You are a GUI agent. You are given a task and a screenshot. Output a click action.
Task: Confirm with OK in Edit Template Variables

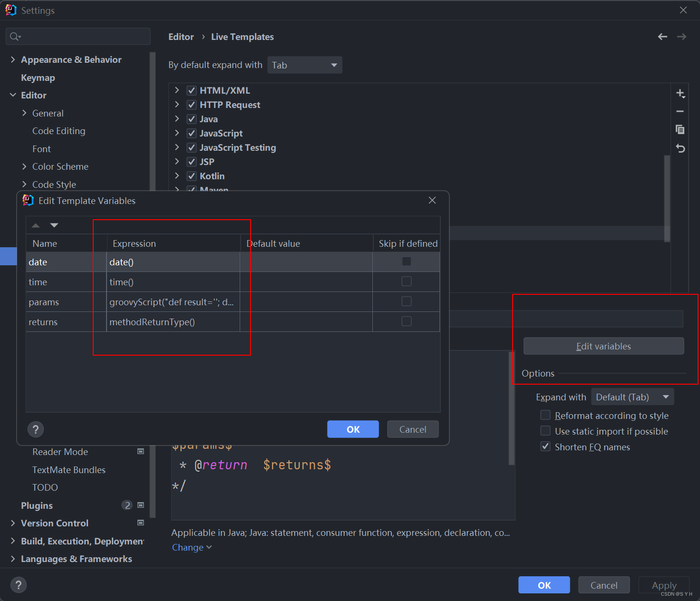click(353, 429)
